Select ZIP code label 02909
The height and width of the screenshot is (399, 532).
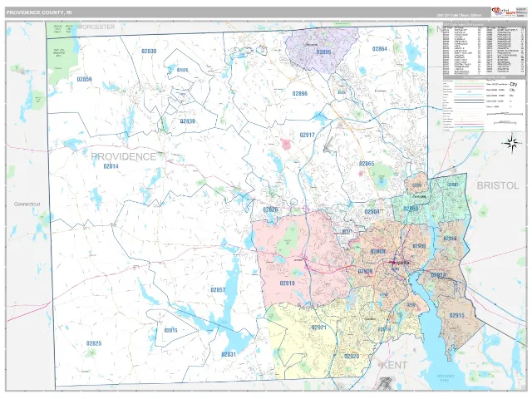(365, 272)
